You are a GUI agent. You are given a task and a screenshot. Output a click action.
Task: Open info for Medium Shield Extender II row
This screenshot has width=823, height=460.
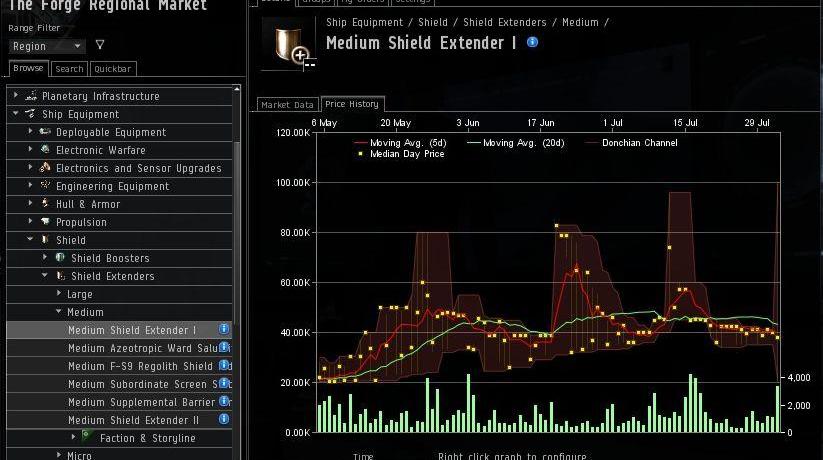pyautogui.click(x=224, y=420)
